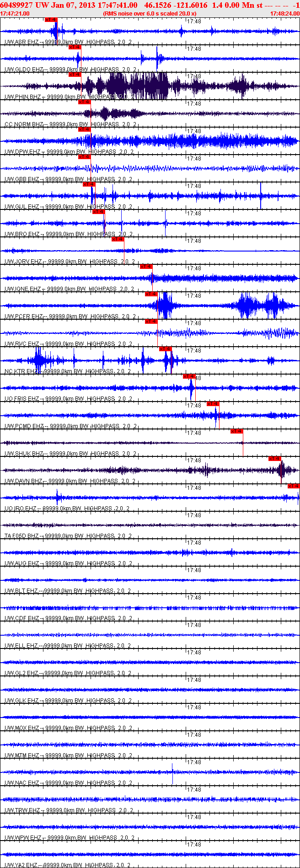Click the end time 17:48:24.00 label
This screenshot has height=868, width=300.
[x=284, y=14]
